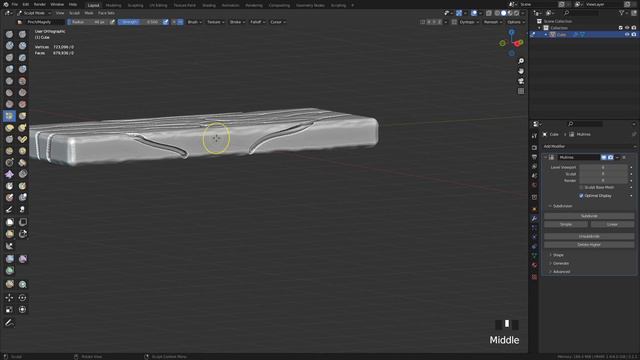
Task: Select the Draw sculpt brush
Action: pyautogui.click(x=9, y=34)
